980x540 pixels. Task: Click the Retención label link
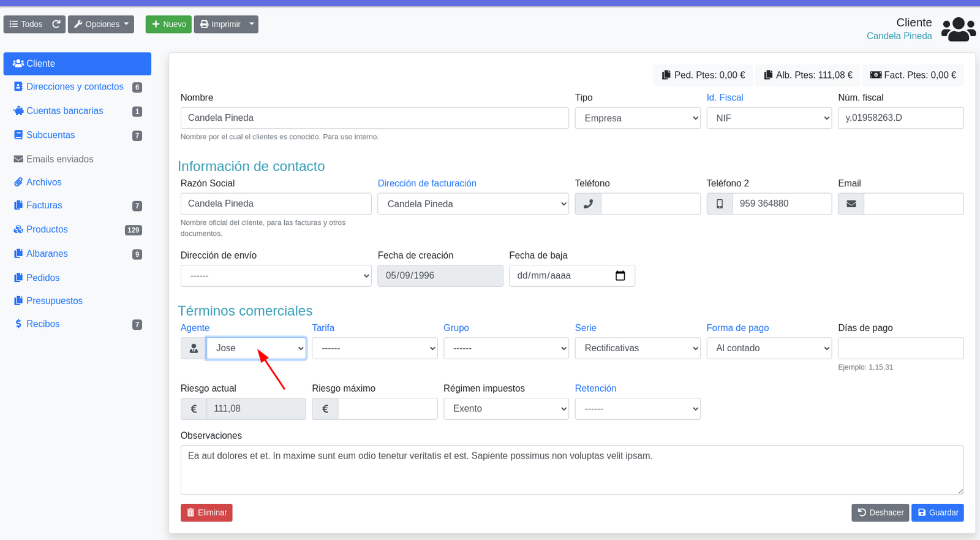click(x=595, y=389)
